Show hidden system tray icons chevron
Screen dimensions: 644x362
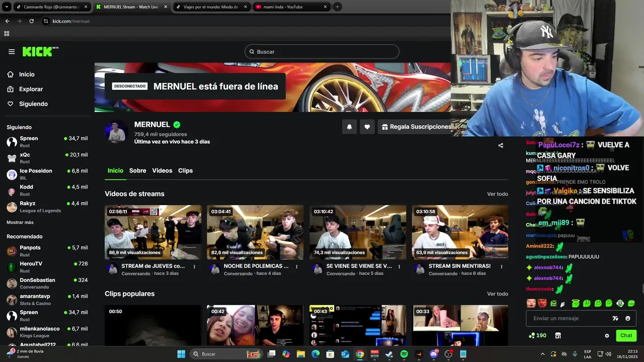click(x=542, y=354)
